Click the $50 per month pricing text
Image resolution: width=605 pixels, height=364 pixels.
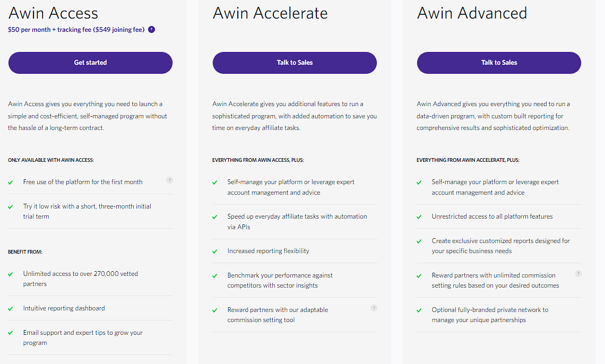tap(76, 30)
